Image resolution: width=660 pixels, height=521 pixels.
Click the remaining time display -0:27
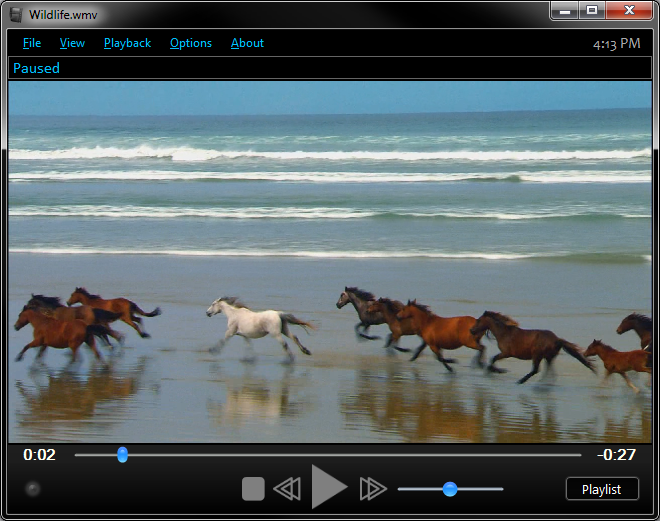pyautogui.click(x=616, y=455)
